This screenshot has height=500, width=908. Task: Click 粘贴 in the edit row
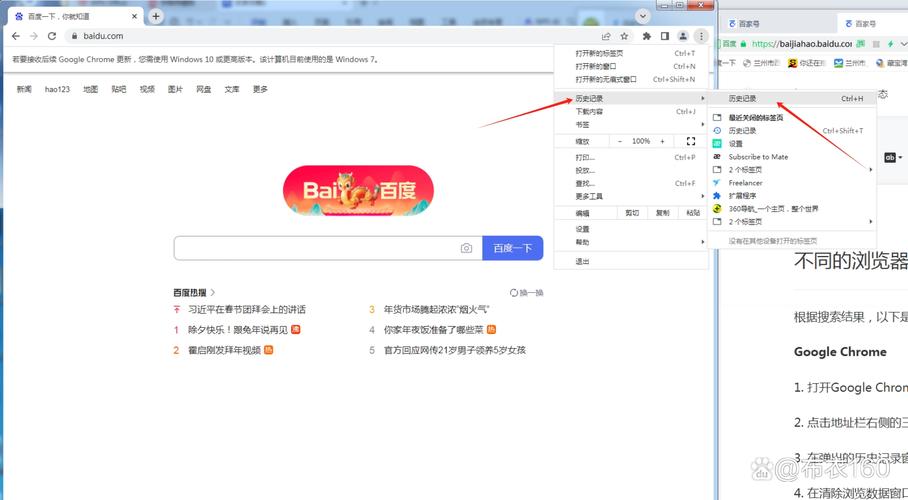tap(693, 213)
